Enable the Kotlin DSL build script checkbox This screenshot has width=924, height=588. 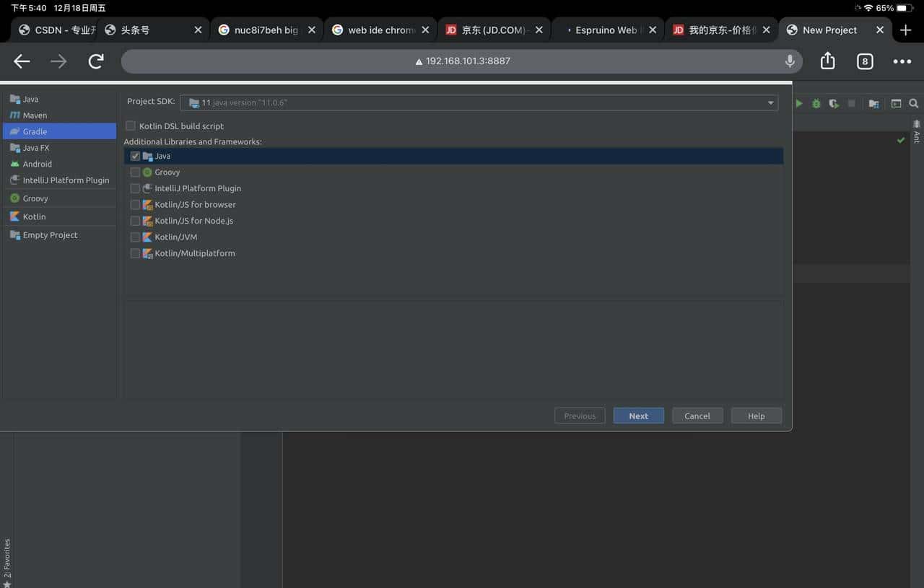pyautogui.click(x=130, y=126)
